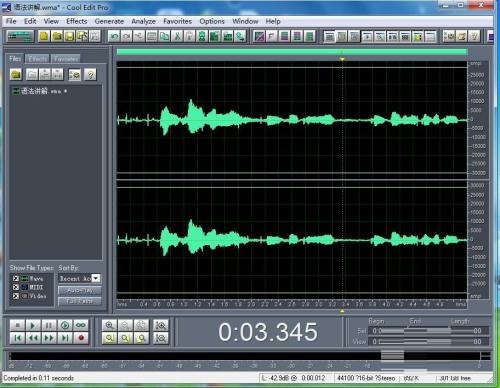
Task: Open the Generate menu
Action: pyautogui.click(x=109, y=21)
